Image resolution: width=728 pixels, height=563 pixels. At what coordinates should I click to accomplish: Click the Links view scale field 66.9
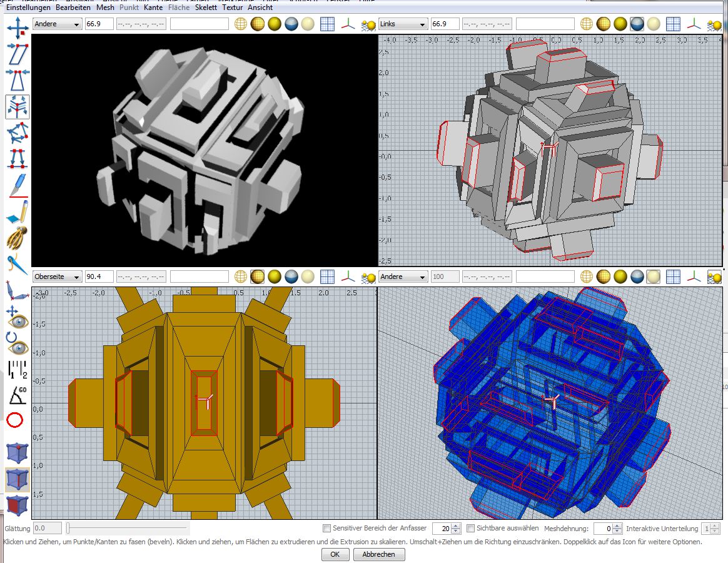point(445,24)
